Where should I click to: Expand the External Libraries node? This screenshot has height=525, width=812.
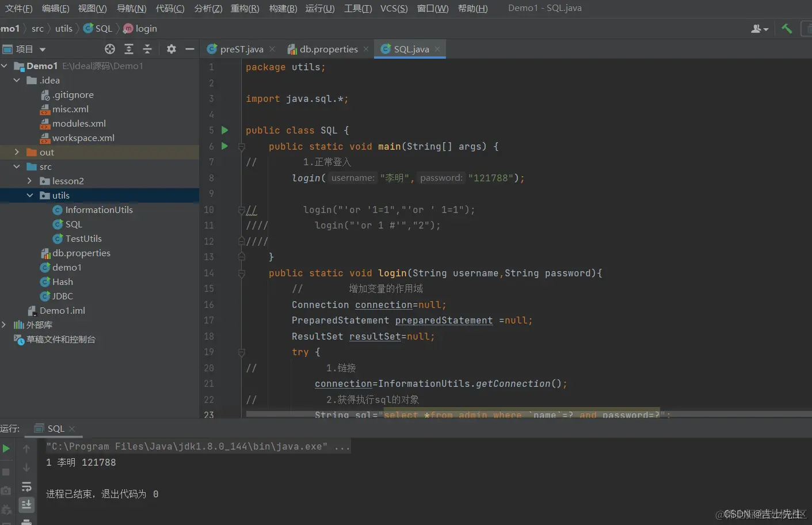5,325
